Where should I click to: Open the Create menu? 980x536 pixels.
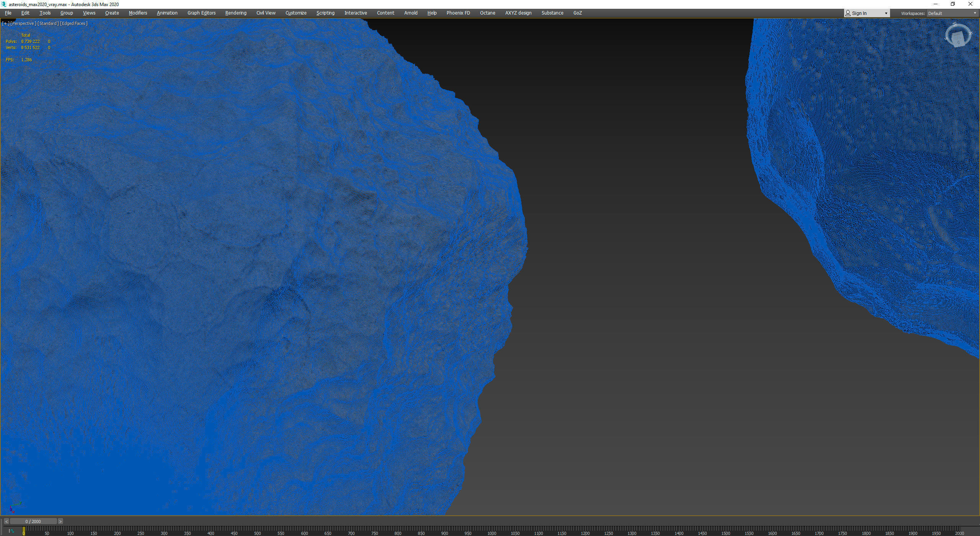[x=112, y=13]
